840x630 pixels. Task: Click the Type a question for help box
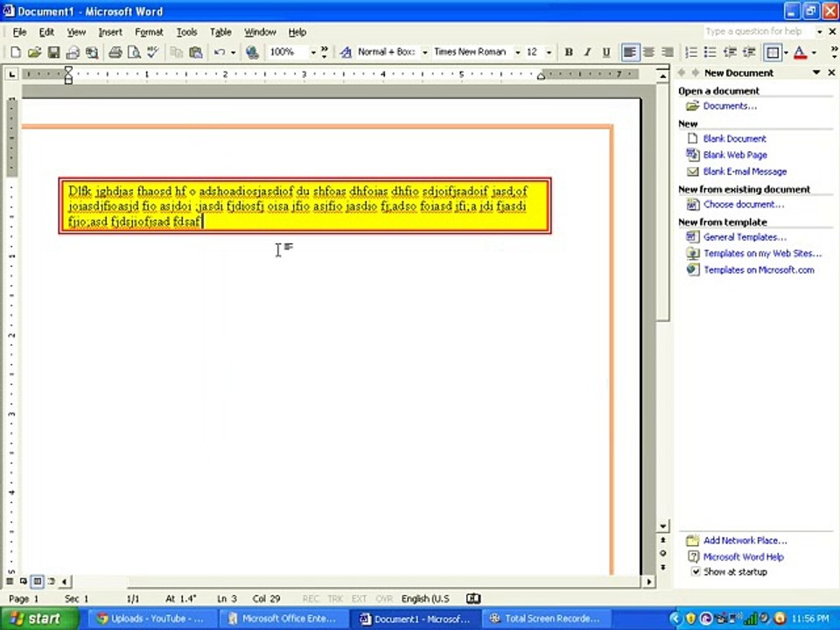click(758, 31)
